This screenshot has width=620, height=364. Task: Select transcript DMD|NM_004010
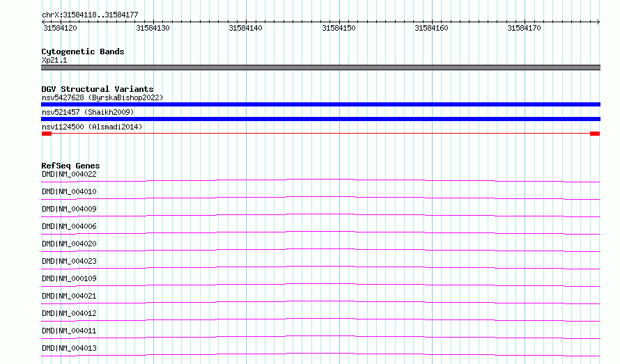pos(69,191)
